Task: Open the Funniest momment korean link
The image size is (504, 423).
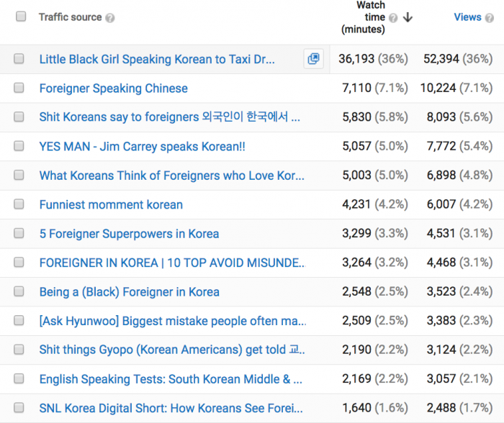Action: [x=111, y=204]
